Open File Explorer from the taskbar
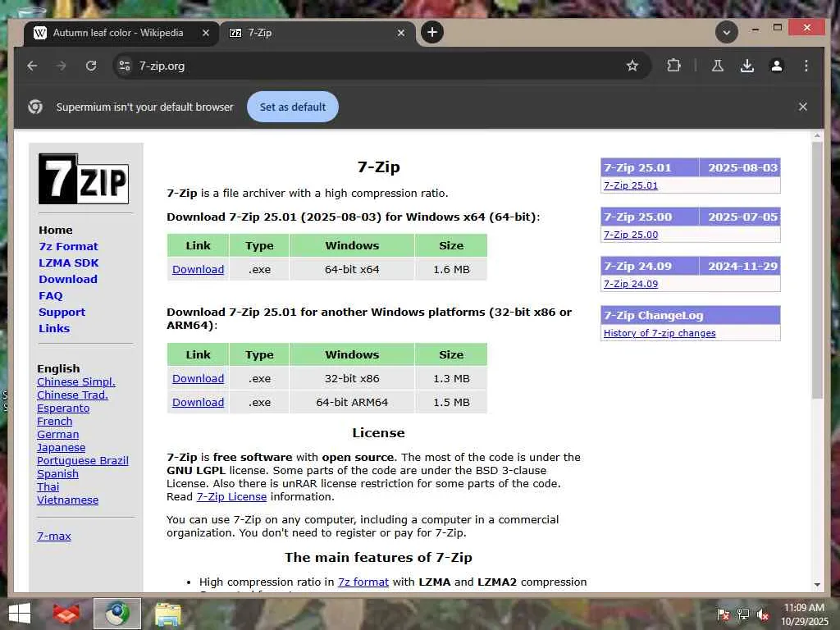The image size is (840, 630). [167, 614]
